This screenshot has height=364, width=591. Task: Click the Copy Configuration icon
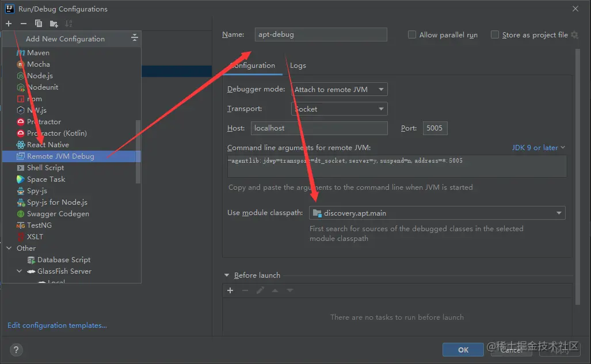click(39, 24)
